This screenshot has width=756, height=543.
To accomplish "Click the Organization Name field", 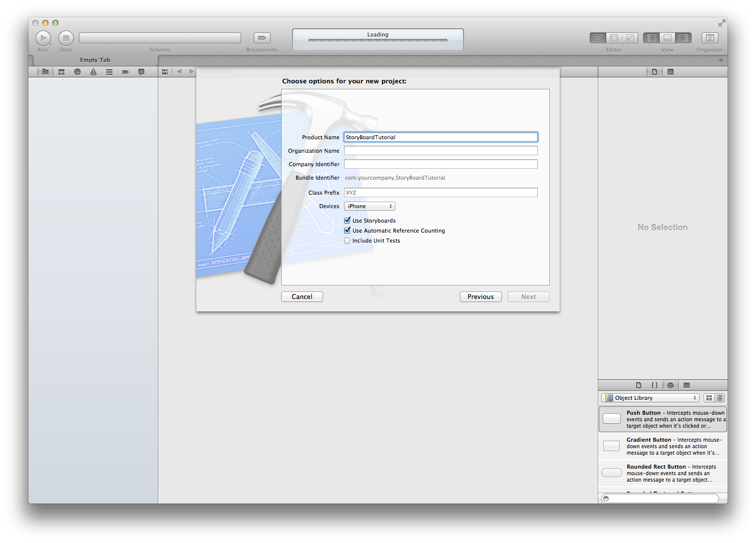I will click(440, 151).
